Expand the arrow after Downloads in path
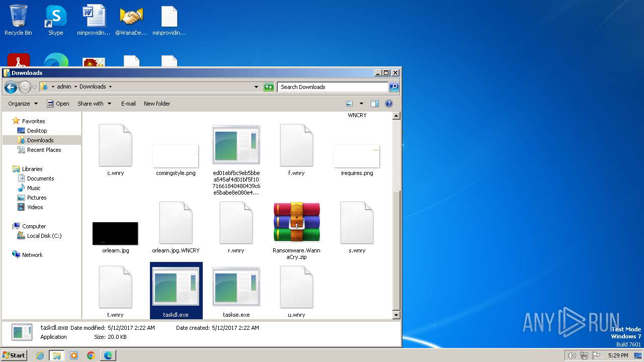The image size is (644, 362). [110, 86]
